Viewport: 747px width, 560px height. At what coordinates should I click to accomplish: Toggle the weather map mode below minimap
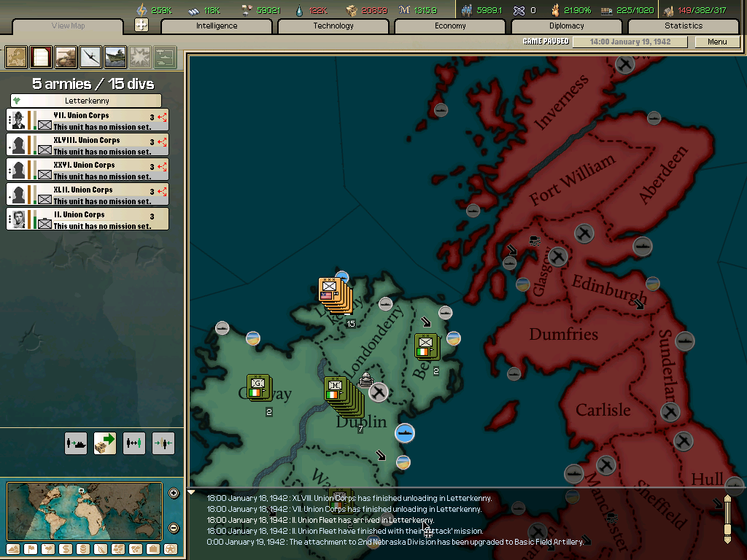tap(48, 551)
